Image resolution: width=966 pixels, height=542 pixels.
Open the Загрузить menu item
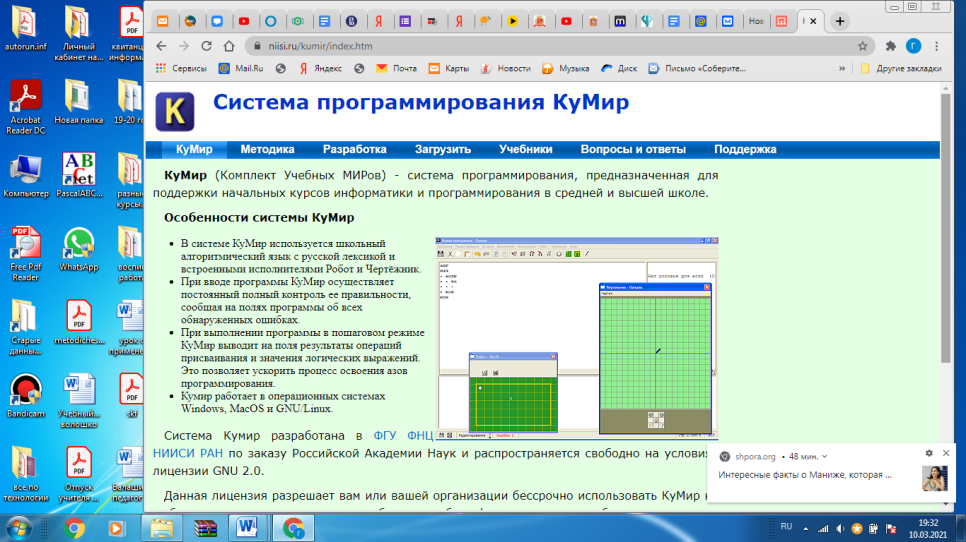(443, 149)
